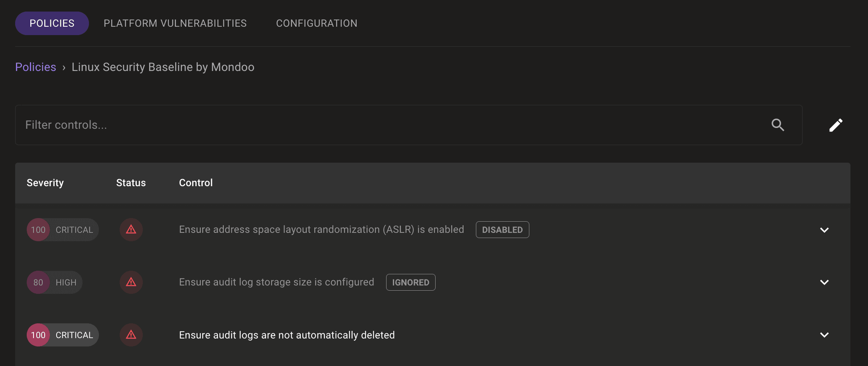
Task: Click the DISABLED tag on ASLR control
Action: [x=502, y=230]
